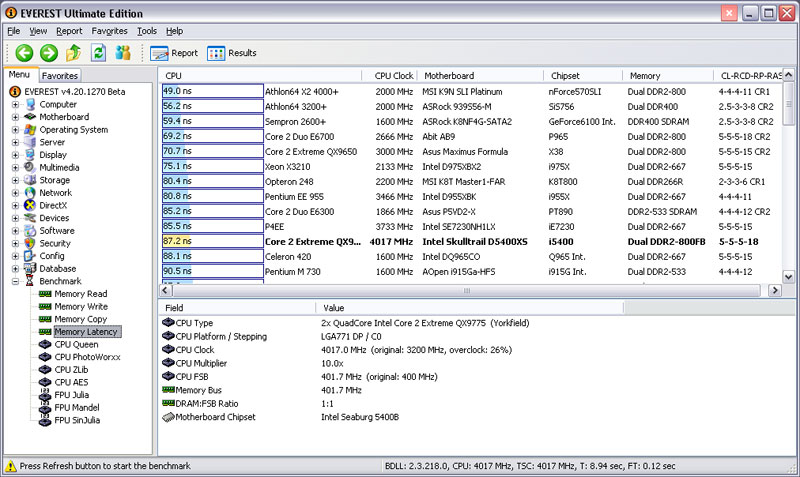Viewport: 800px width, 477px height.
Task: Click the Motherboard Chipset icon in details
Action: 168,417
